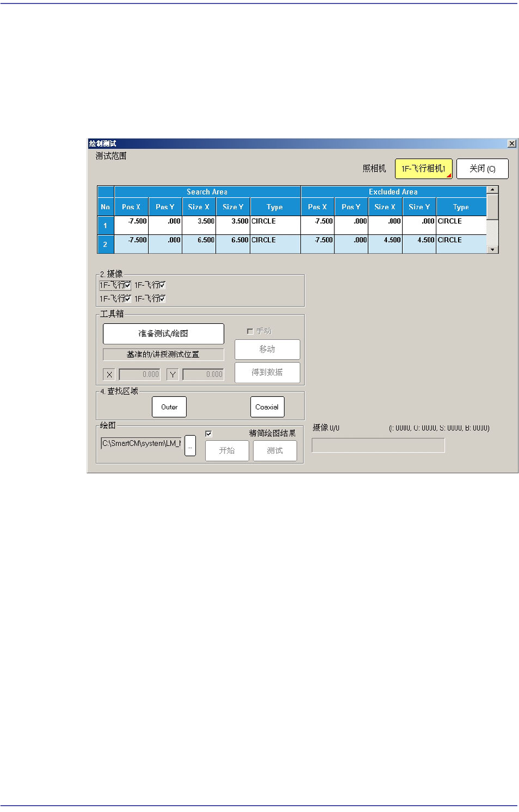Click the table scrollbar up arrow

493,190
